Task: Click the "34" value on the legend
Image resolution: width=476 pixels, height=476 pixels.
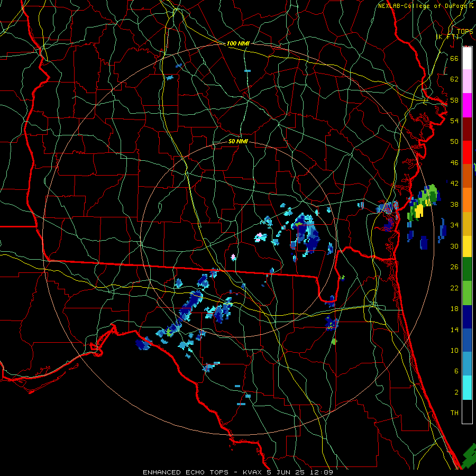Action: 454,225
